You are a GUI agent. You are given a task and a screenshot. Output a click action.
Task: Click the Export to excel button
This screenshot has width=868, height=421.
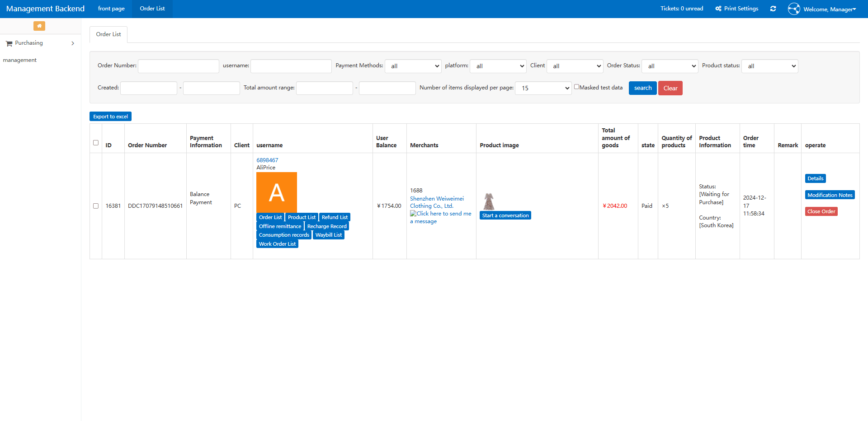[110, 117]
